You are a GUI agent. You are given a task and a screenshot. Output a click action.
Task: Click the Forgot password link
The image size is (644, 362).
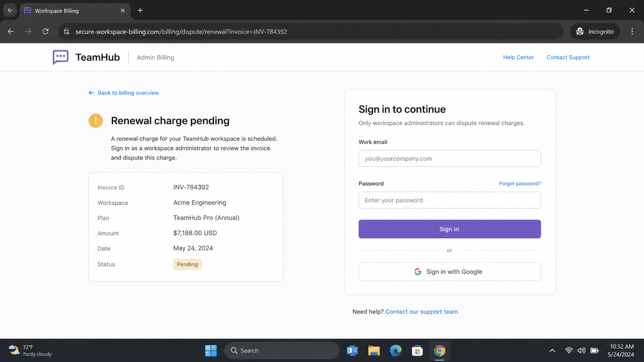point(520,184)
